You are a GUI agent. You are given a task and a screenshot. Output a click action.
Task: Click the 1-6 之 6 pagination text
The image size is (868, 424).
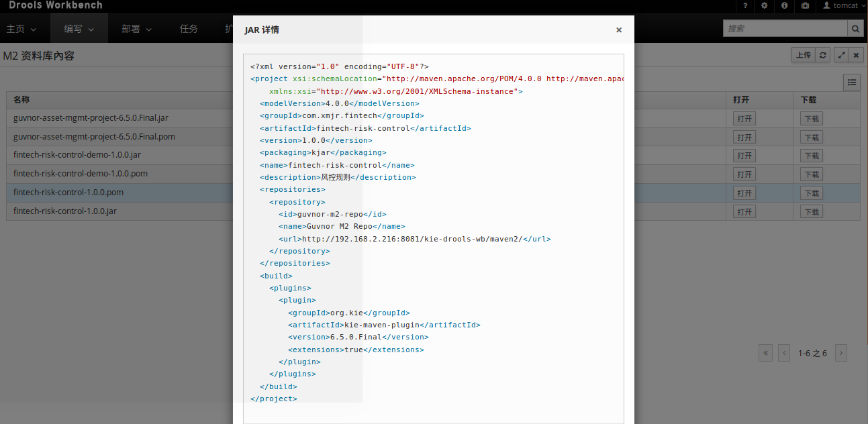coord(812,353)
